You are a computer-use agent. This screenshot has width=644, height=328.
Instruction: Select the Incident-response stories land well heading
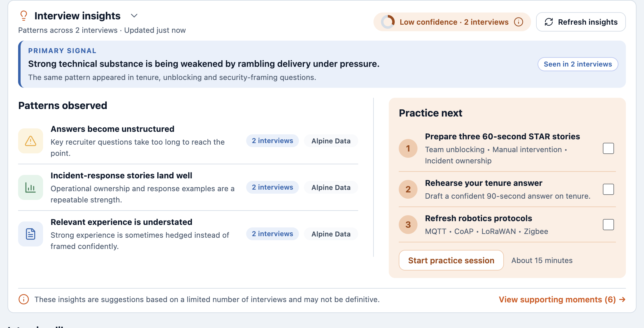click(121, 176)
